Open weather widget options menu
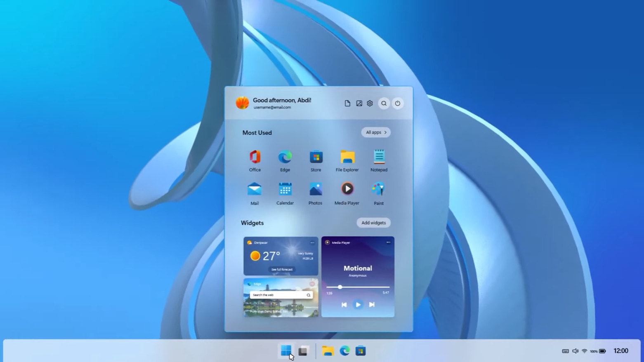The image size is (644, 362). 312,242
